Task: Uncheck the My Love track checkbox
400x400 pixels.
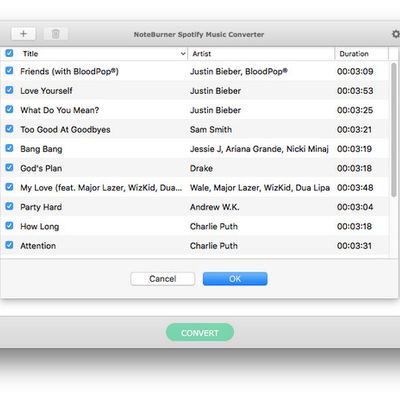Action: [x=9, y=187]
